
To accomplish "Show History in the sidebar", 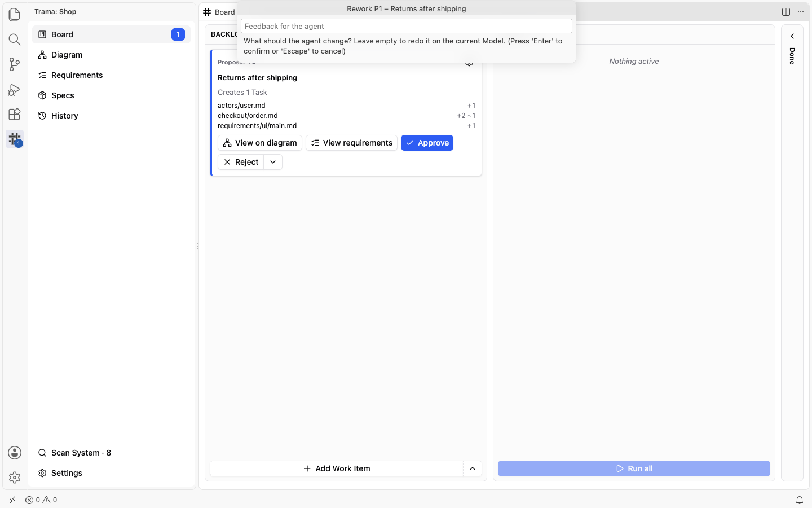I will [x=111, y=116].
